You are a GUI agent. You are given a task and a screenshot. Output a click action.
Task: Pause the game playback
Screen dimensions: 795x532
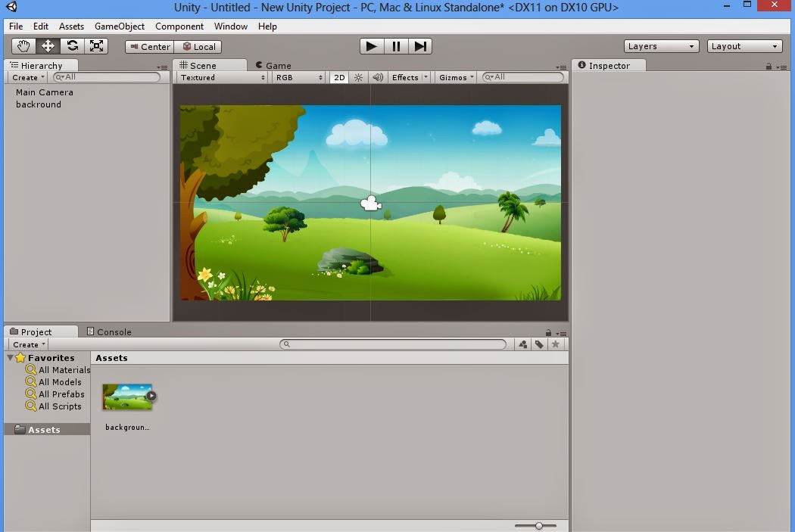click(x=396, y=46)
